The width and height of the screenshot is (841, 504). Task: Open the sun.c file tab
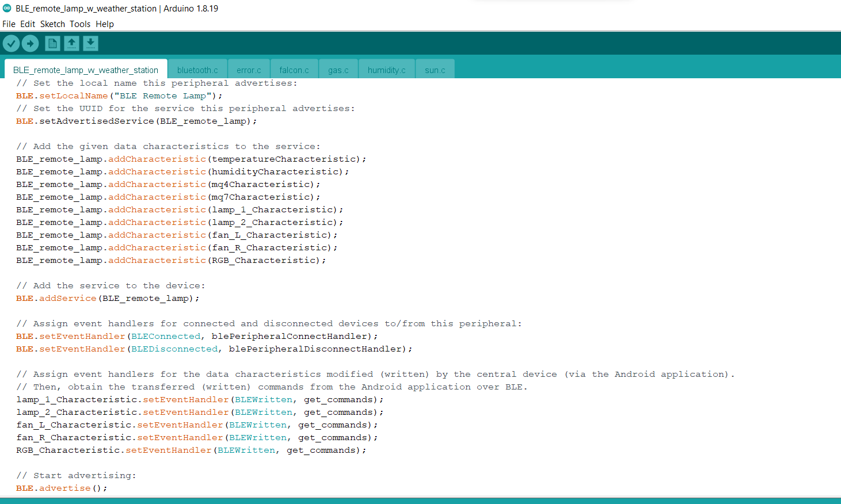coord(435,70)
